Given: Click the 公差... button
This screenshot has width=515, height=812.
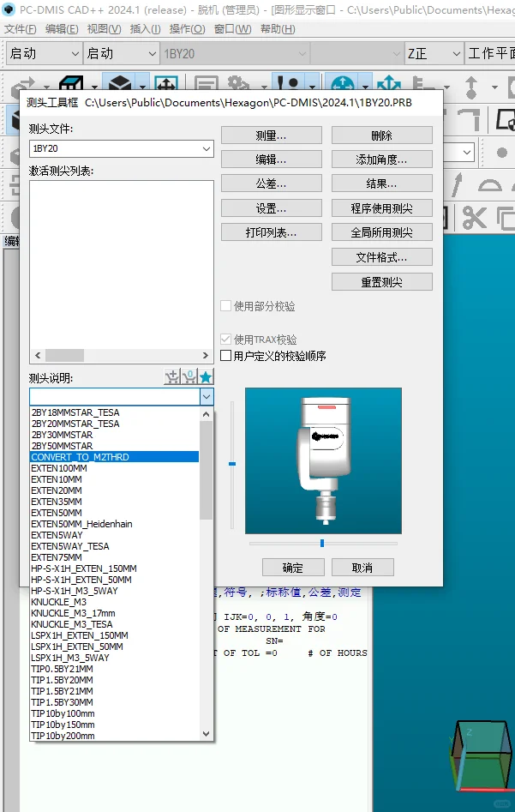Looking at the screenshot, I should pos(272,183).
